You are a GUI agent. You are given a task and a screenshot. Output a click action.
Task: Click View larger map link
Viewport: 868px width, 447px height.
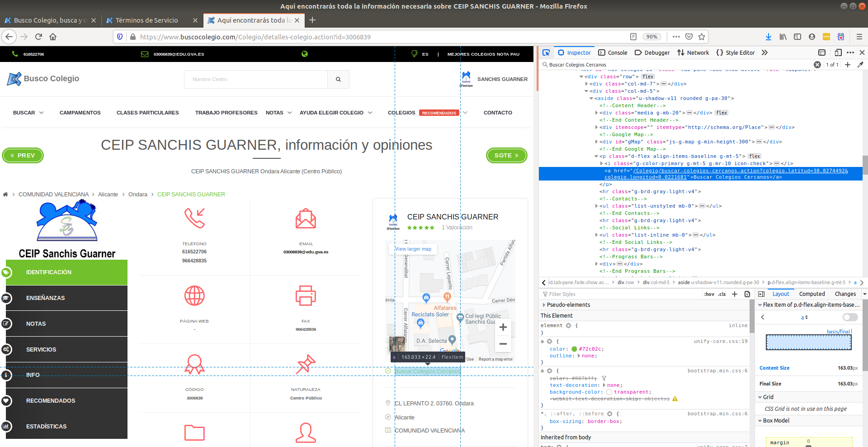(413, 249)
